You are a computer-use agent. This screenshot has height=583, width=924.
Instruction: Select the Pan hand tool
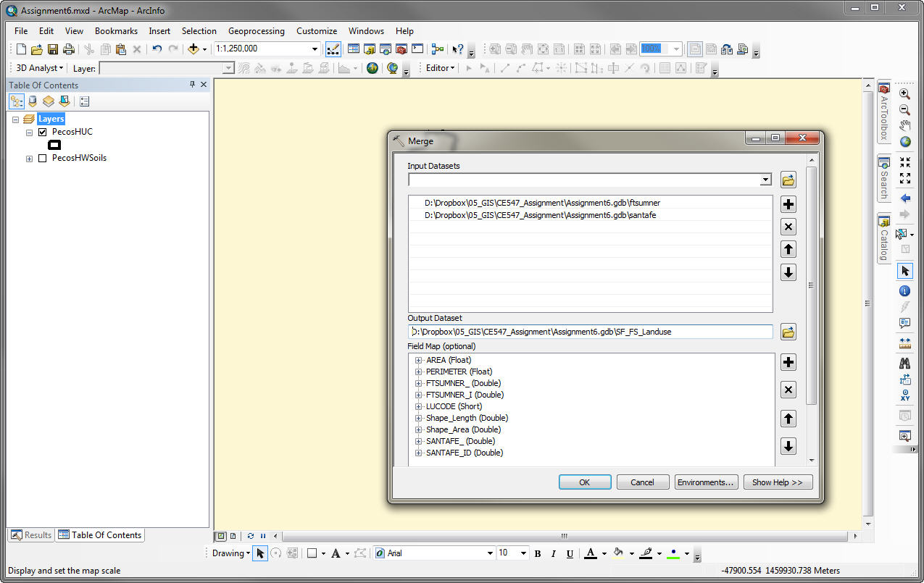coord(904,126)
